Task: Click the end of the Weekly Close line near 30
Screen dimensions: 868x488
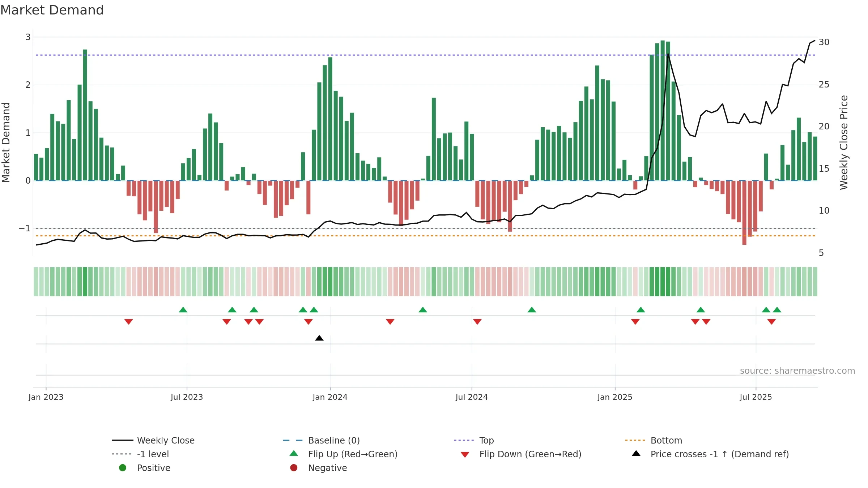Action: click(x=814, y=40)
